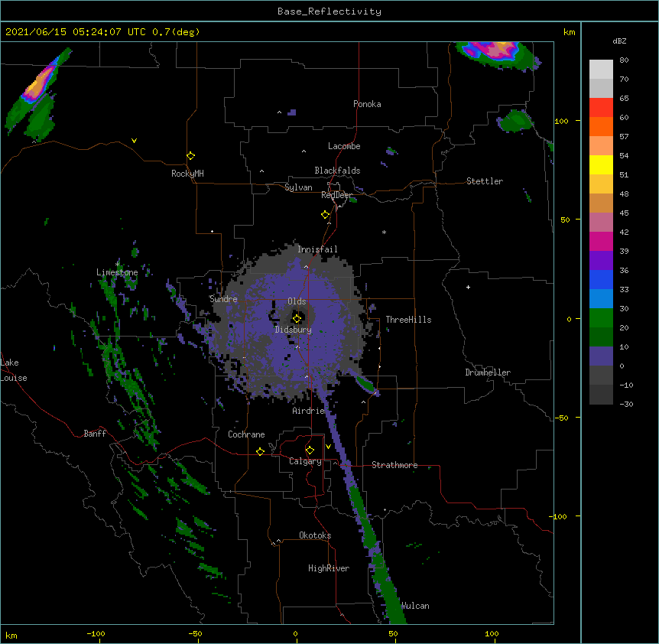This screenshot has width=659, height=644.
Task: Click the Blackfalds city label
Action: click(x=337, y=171)
